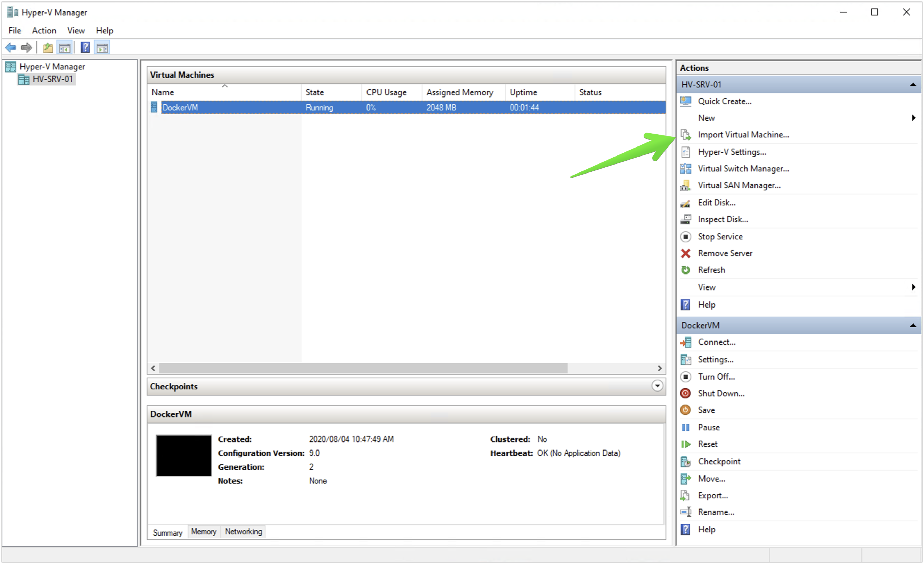Click the Virtual SAN Manager icon
This screenshot has height=564, width=924.
click(686, 186)
